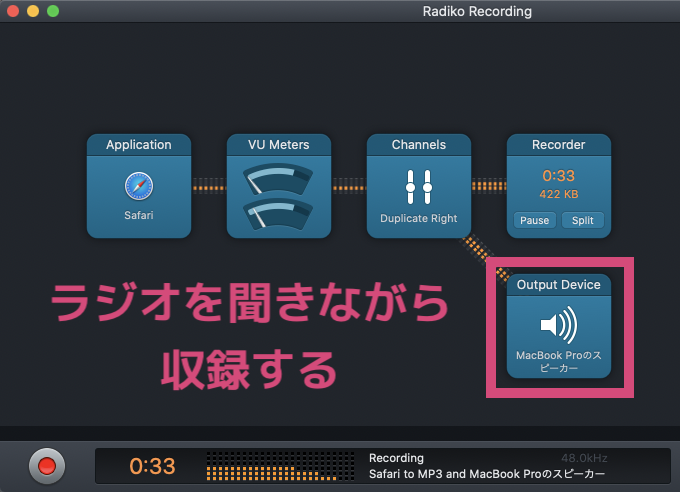Screen dimensions: 680x492
Task: Select the VU Meters block header
Action: click(x=278, y=144)
